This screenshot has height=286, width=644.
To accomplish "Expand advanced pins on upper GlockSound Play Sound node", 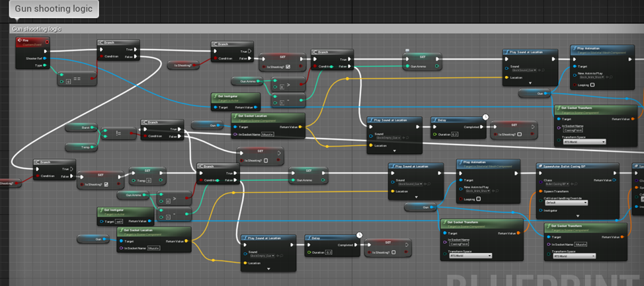I will 530,83.
